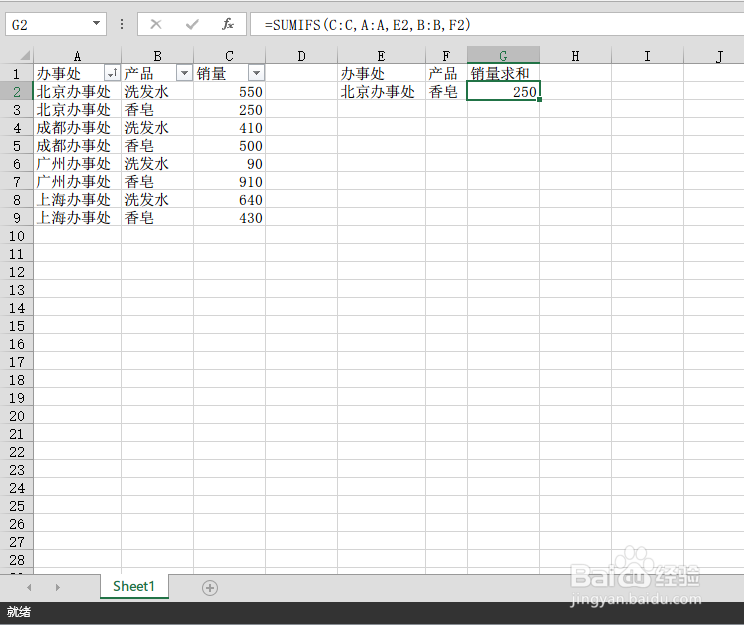Select column F header
744x625 pixels.
coord(446,56)
